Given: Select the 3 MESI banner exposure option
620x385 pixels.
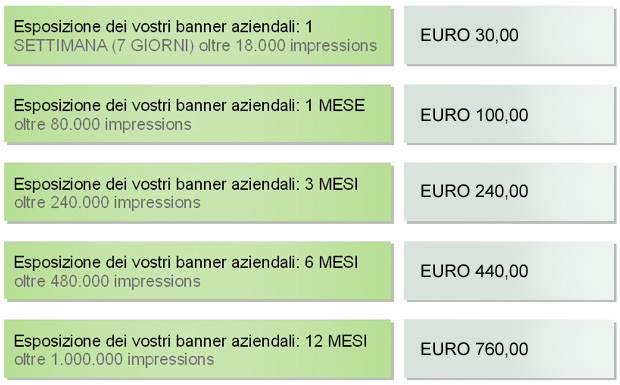Looking at the screenshot, I should tap(197, 192).
